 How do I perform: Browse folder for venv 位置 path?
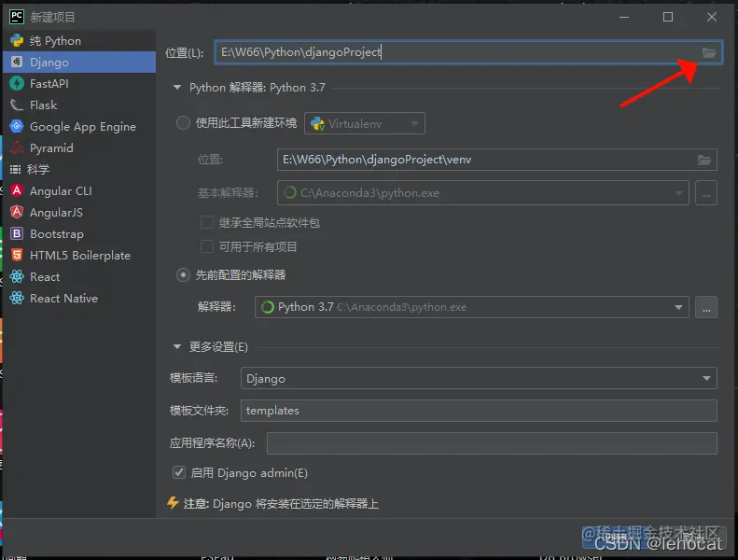pos(704,160)
